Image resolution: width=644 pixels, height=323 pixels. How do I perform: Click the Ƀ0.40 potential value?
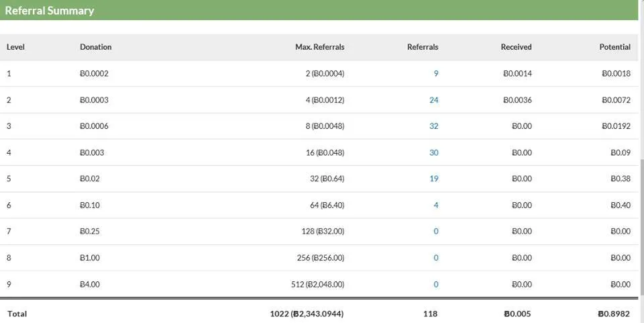tap(620, 205)
